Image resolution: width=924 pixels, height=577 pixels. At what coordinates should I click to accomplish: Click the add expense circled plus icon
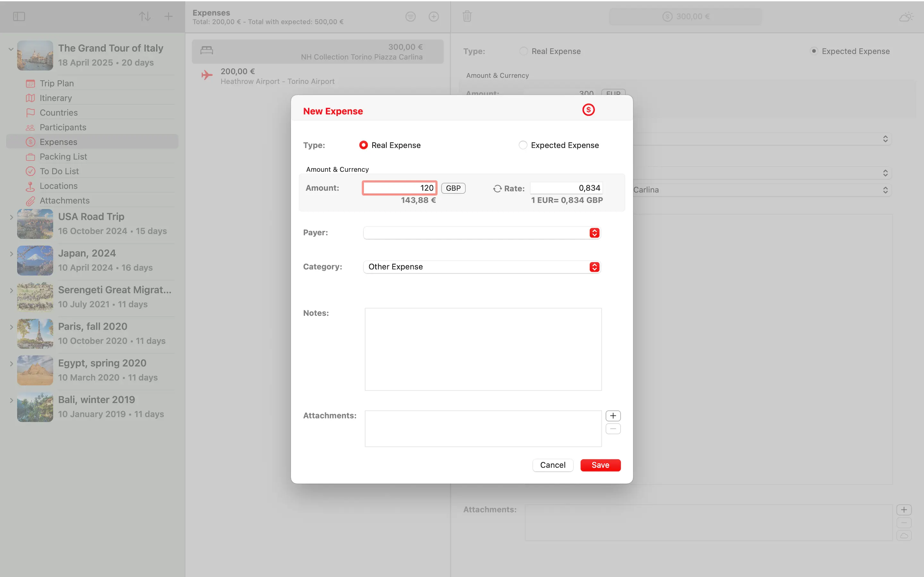433,16
